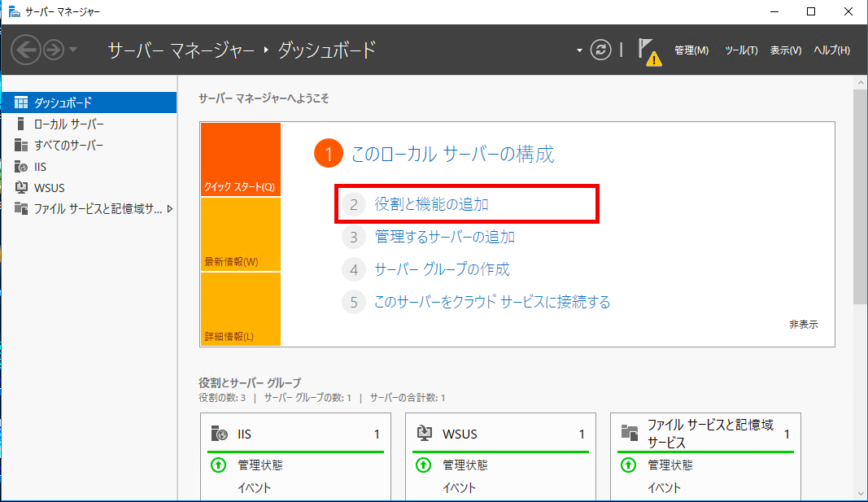Go back with the back arrow button
The width and height of the screenshot is (868, 502).
[26, 50]
